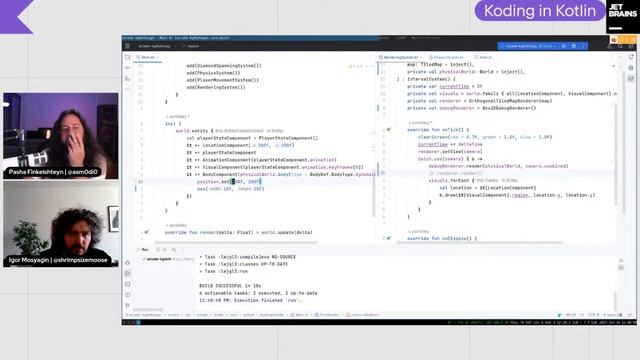Click the BUILD SUCCESSFUL output line

pyautogui.click(x=230, y=286)
